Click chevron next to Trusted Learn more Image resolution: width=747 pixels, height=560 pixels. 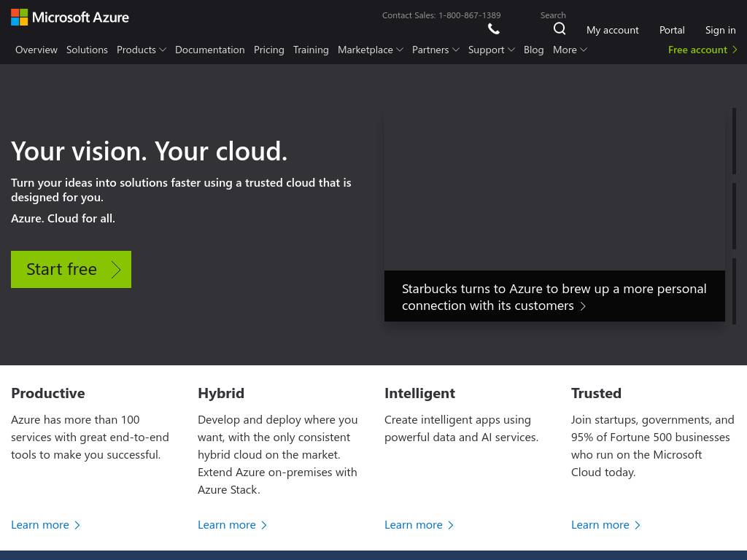click(x=638, y=525)
